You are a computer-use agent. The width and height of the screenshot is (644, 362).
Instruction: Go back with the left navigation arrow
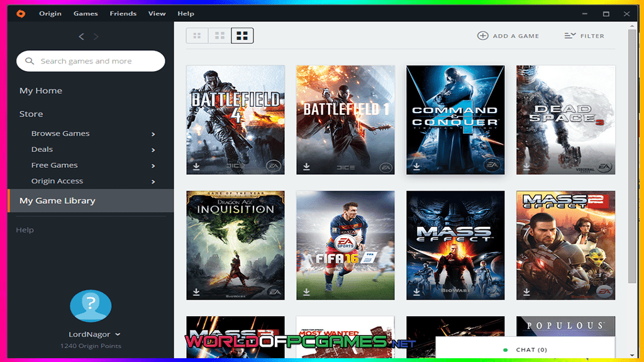pyautogui.click(x=81, y=36)
